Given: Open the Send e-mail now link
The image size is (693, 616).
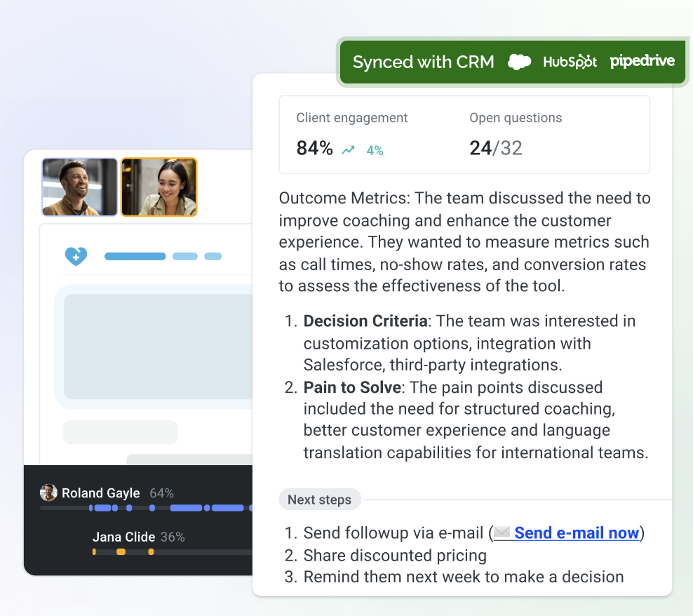Looking at the screenshot, I should coord(576,533).
